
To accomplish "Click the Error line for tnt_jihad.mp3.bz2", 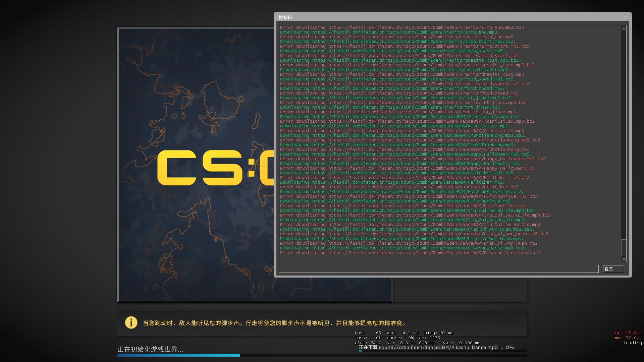I will [x=403, y=103].
